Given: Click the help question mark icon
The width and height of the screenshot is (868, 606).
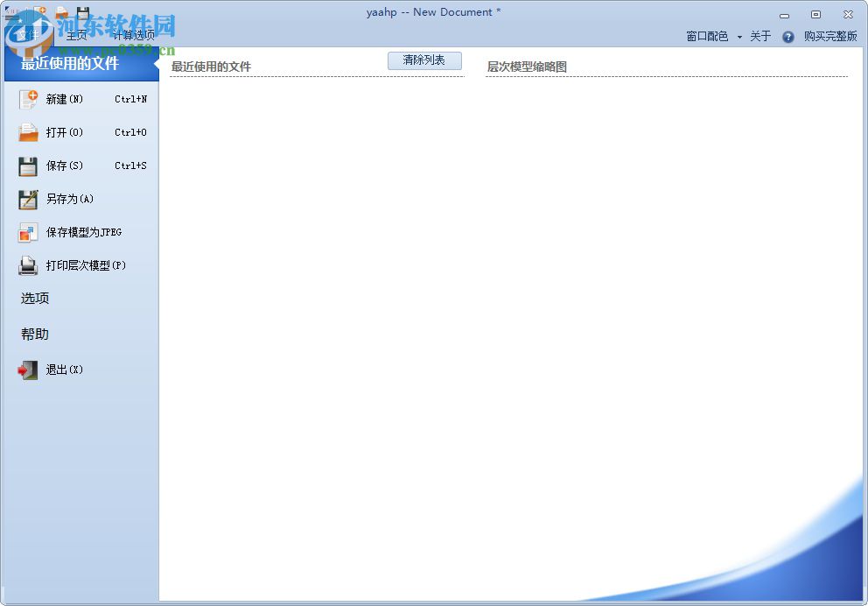Looking at the screenshot, I should pyautogui.click(x=787, y=37).
